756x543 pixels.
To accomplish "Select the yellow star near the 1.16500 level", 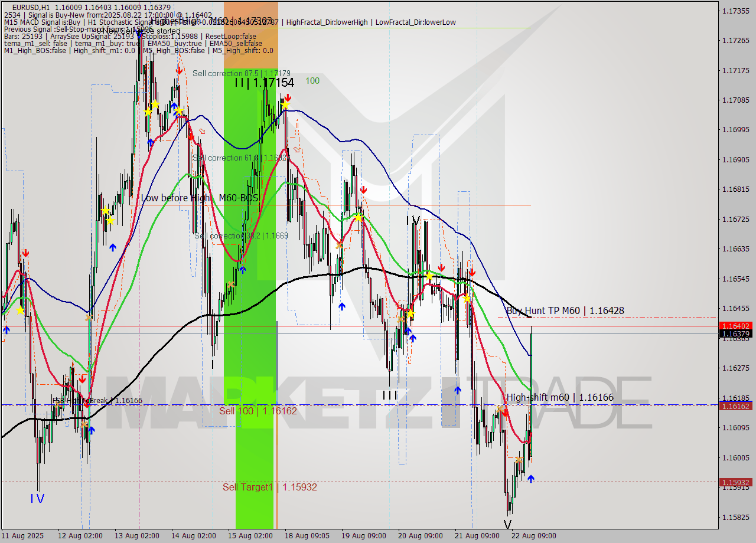I will coord(429,276).
